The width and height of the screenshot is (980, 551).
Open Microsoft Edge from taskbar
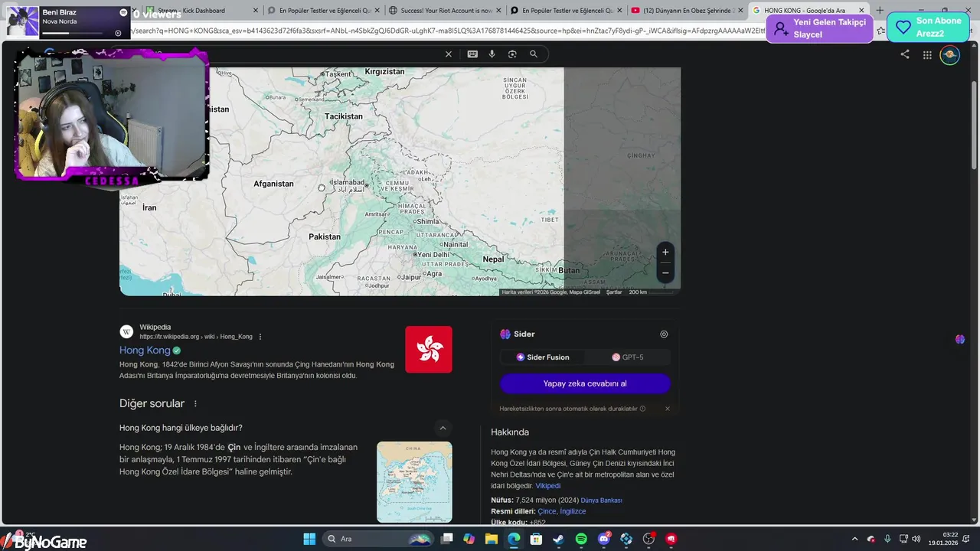point(514,539)
